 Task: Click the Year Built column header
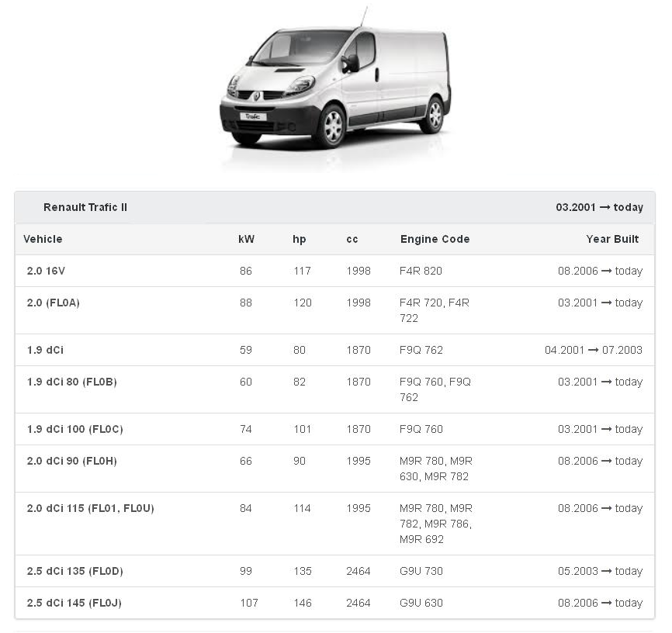(612, 239)
